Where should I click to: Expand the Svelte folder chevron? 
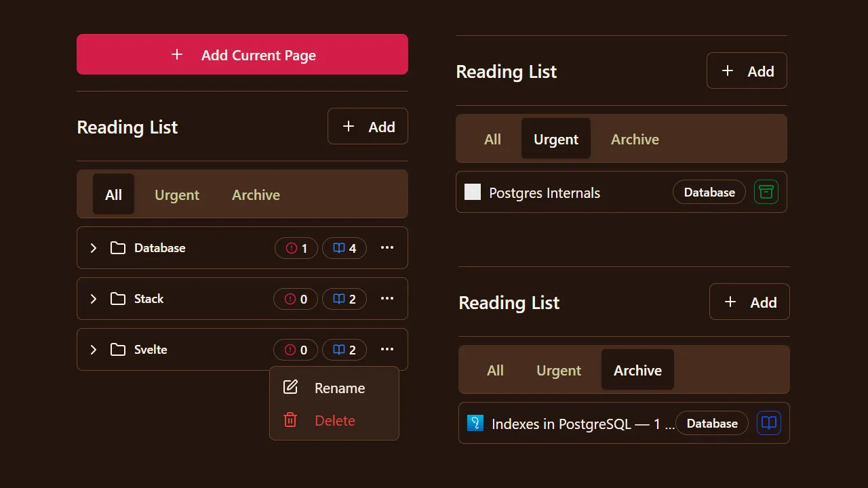tap(94, 350)
